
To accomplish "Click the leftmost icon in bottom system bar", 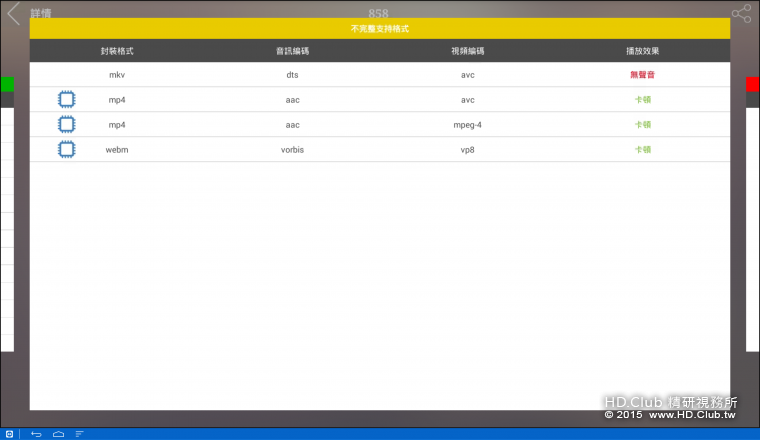I will (x=11, y=434).
